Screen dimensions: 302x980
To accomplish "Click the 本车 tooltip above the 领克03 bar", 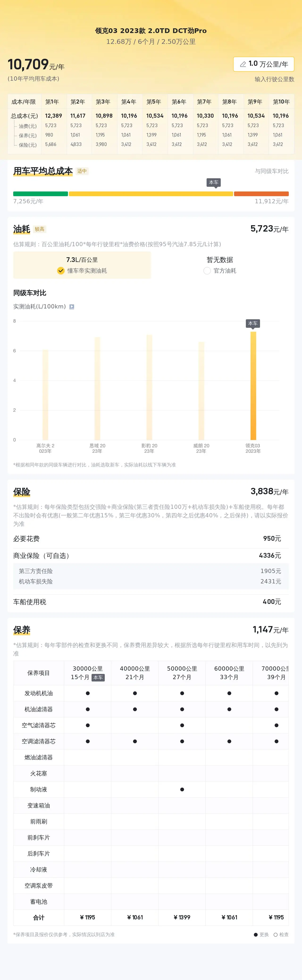I will [x=253, y=323].
